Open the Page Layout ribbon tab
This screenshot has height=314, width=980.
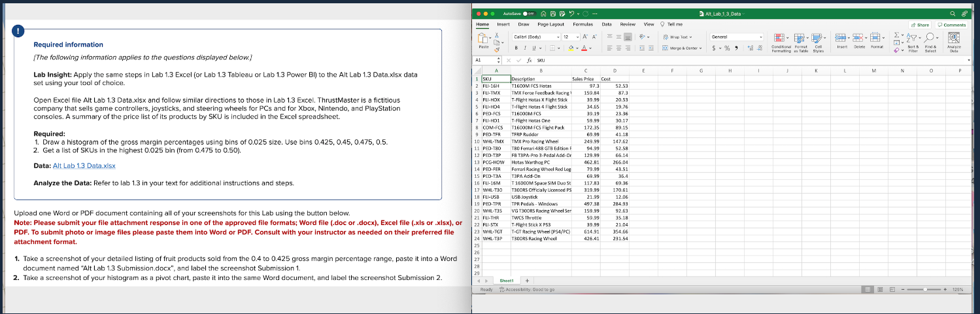(551, 24)
